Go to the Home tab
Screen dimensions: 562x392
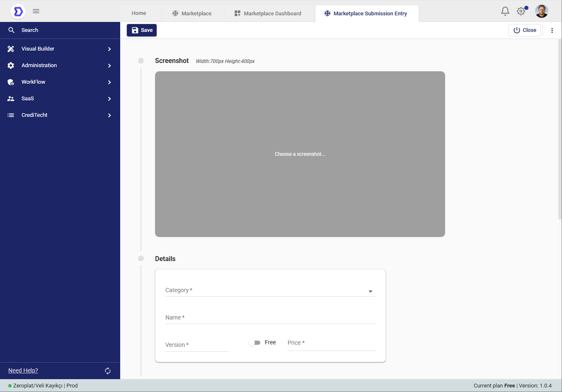pos(139,13)
